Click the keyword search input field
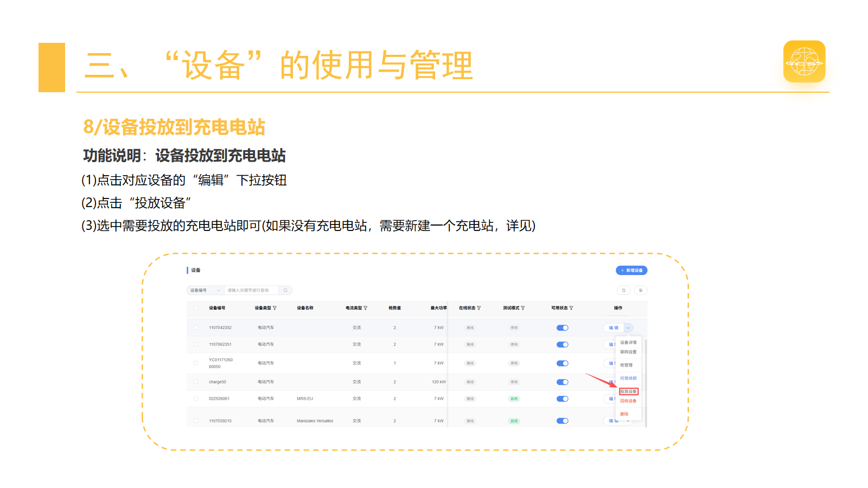The height and width of the screenshot is (488, 868). click(251, 290)
